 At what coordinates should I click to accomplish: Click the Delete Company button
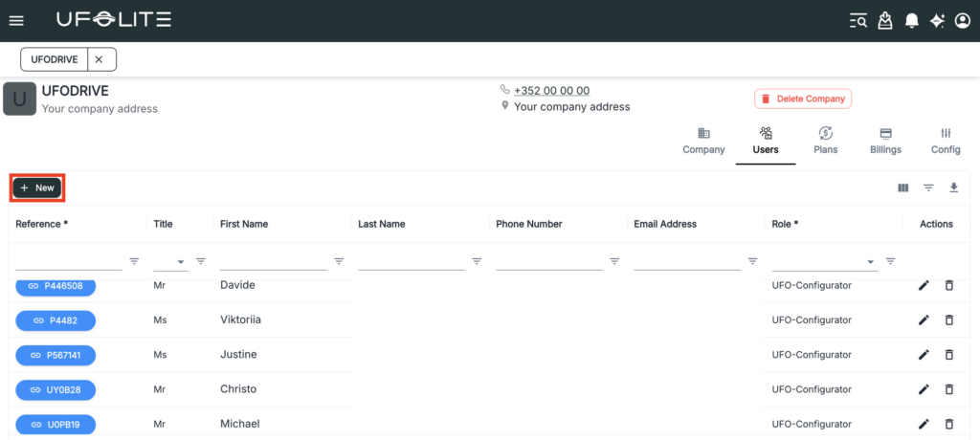[x=802, y=99]
